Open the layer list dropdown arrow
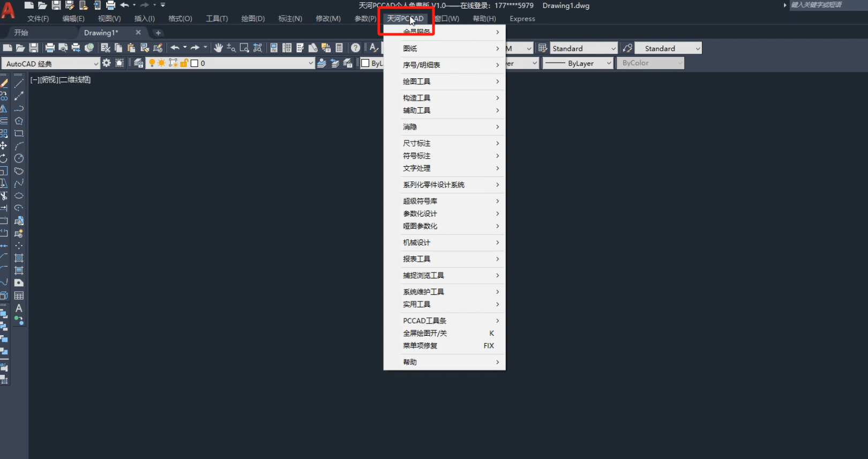This screenshot has height=459, width=868. point(310,63)
